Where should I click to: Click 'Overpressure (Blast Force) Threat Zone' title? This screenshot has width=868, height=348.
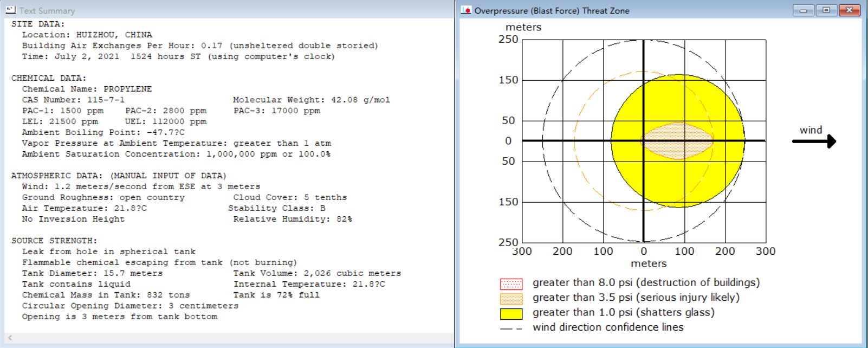pyautogui.click(x=552, y=10)
